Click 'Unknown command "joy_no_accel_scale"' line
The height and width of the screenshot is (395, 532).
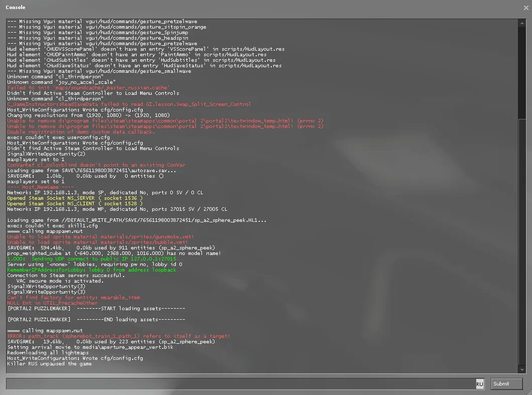61,82
